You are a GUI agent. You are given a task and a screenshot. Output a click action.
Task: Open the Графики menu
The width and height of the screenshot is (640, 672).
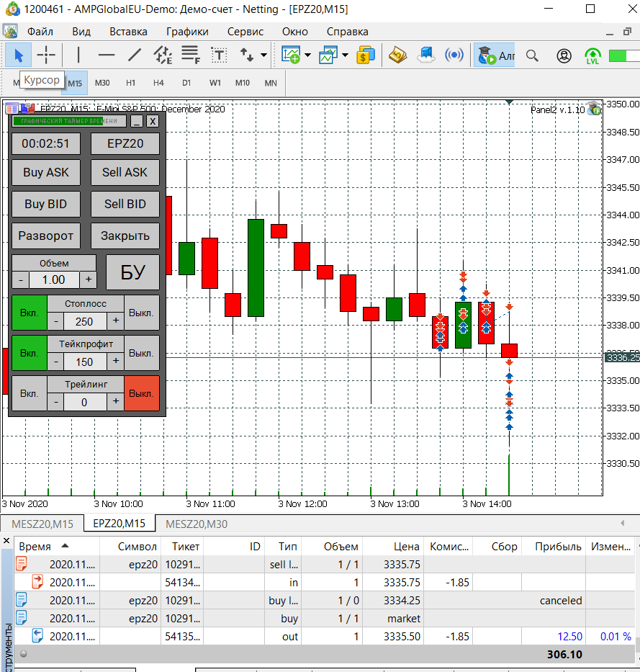click(187, 32)
